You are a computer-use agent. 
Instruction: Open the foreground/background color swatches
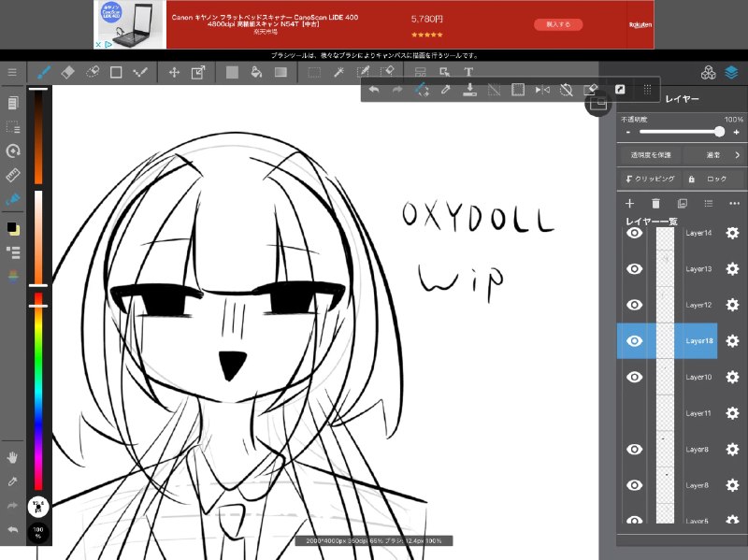13,228
